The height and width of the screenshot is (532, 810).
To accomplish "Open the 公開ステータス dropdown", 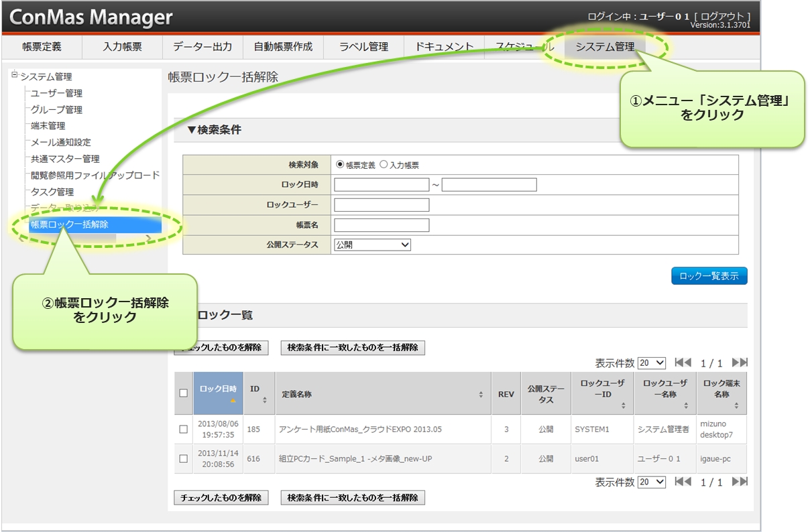I will click(x=372, y=245).
